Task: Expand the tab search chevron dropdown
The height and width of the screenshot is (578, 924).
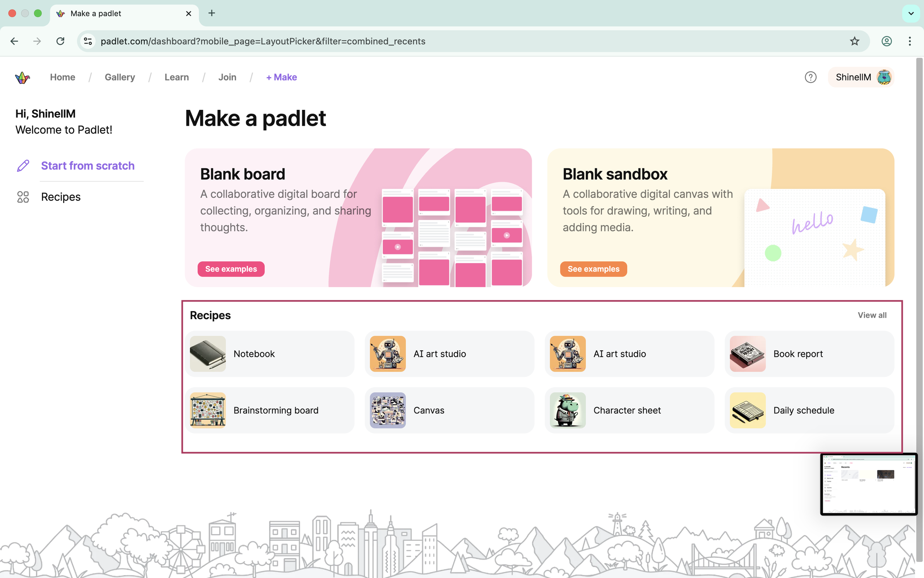Action: click(911, 13)
